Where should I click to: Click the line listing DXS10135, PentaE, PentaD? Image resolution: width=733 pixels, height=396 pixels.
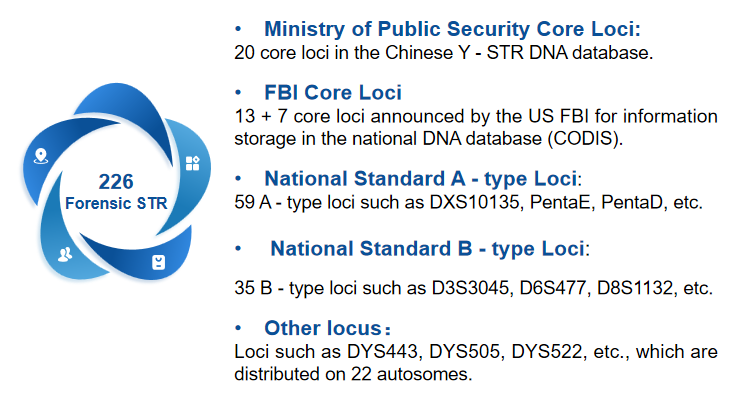tap(468, 202)
